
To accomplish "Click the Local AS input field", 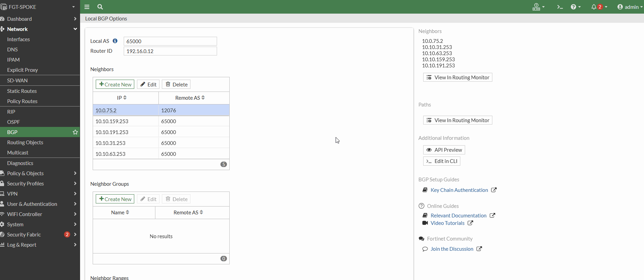I will [x=170, y=41].
